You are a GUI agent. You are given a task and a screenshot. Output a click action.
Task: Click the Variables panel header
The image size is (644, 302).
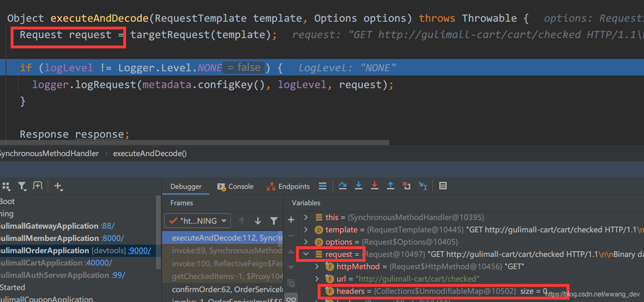[306, 203]
